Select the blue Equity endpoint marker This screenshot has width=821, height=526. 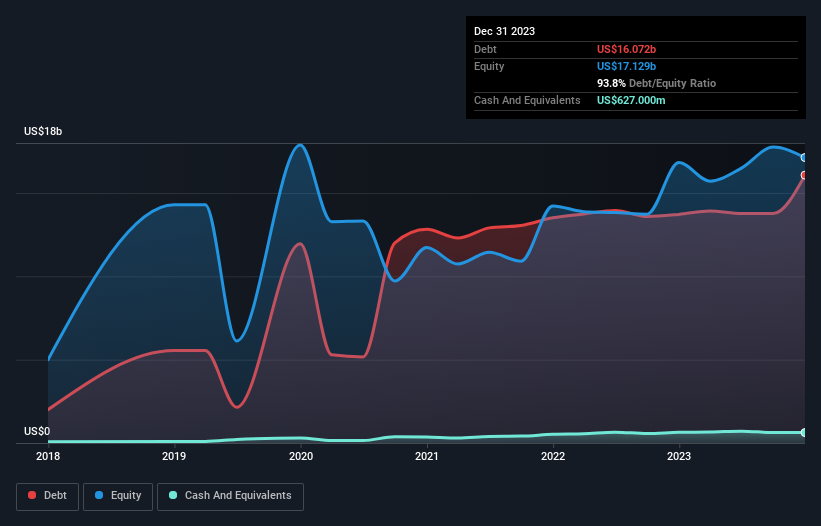[804, 158]
